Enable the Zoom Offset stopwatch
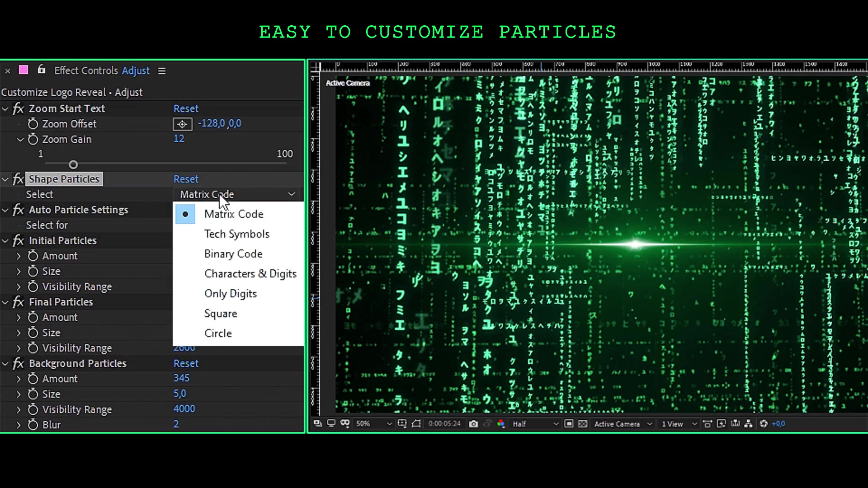Image resolution: width=868 pixels, height=488 pixels. [x=33, y=124]
